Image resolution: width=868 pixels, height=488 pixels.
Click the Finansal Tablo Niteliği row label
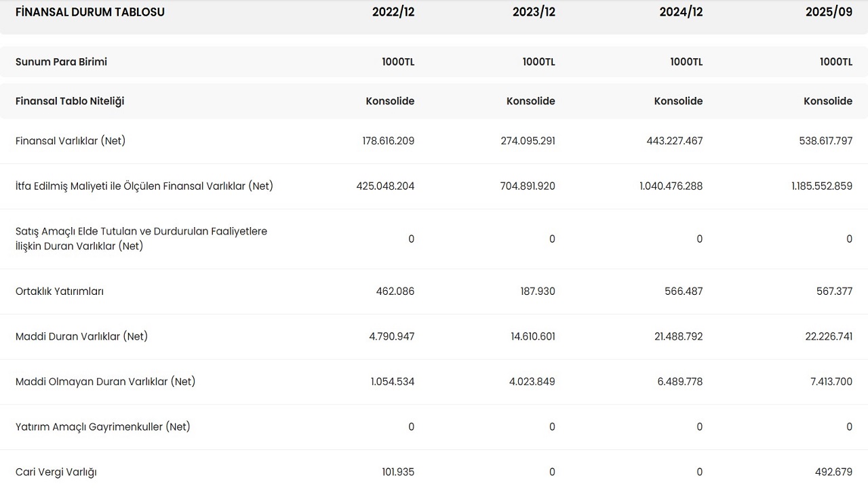click(x=70, y=101)
